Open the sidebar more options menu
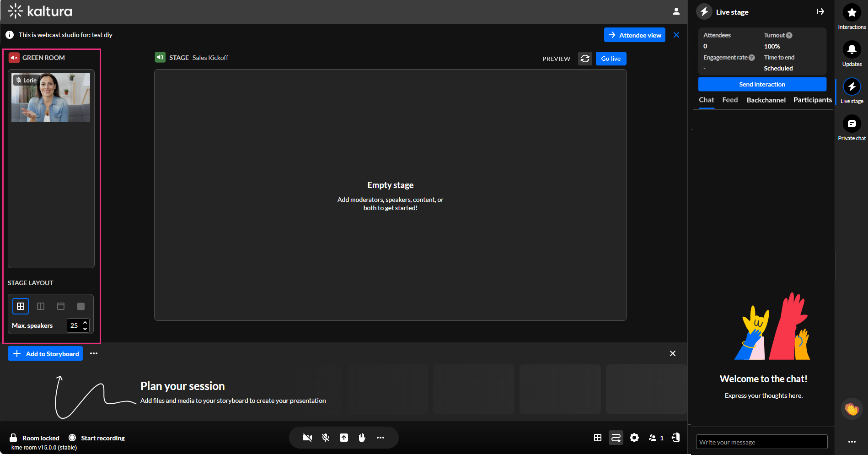 852,442
